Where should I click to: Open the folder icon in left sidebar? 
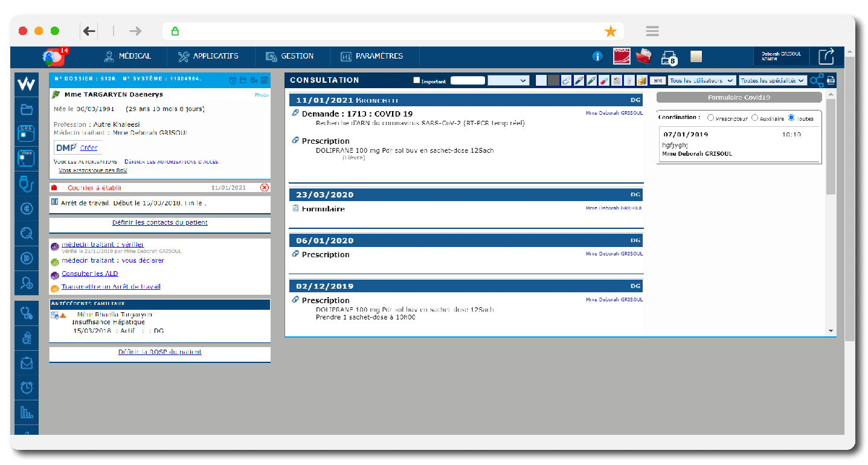click(27, 110)
